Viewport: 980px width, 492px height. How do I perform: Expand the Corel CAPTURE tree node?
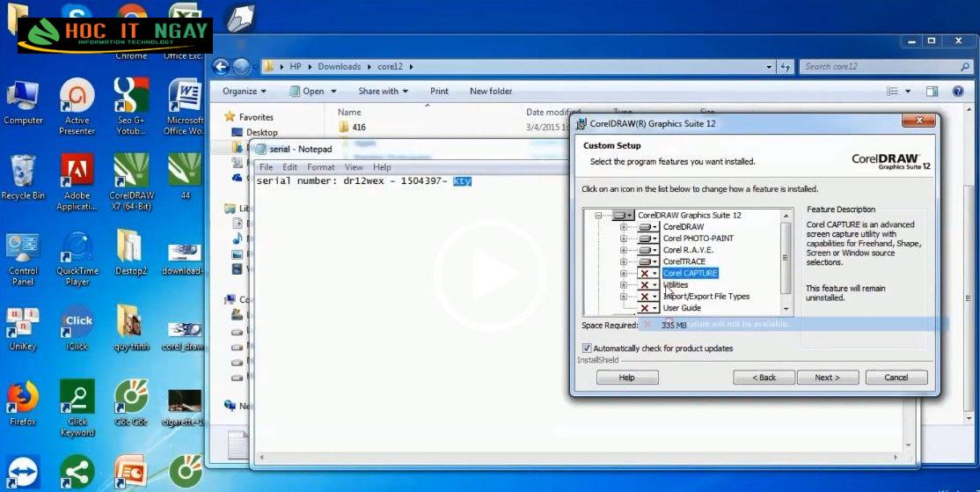point(623,273)
